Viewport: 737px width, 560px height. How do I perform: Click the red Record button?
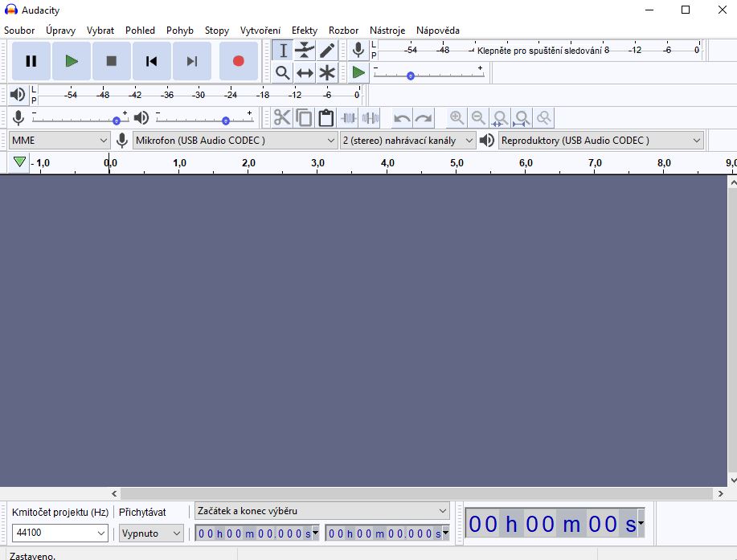pyautogui.click(x=239, y=61)
